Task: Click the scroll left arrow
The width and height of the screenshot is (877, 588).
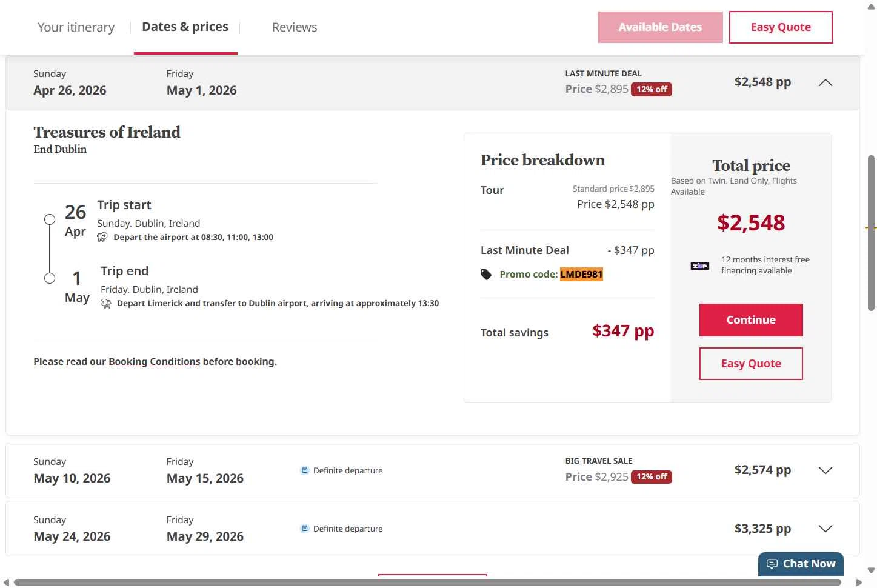Action: 6,582
